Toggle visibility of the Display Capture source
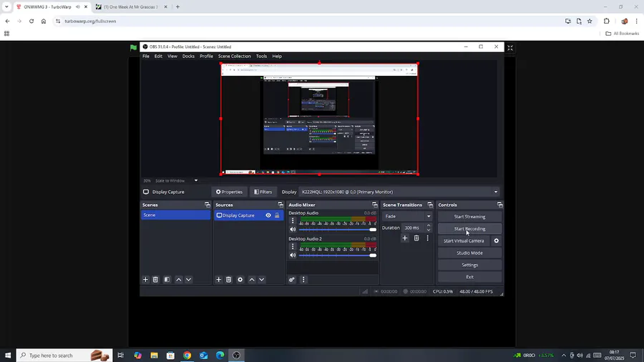Viewport: 644px width, 362px height. pos(268,215)
